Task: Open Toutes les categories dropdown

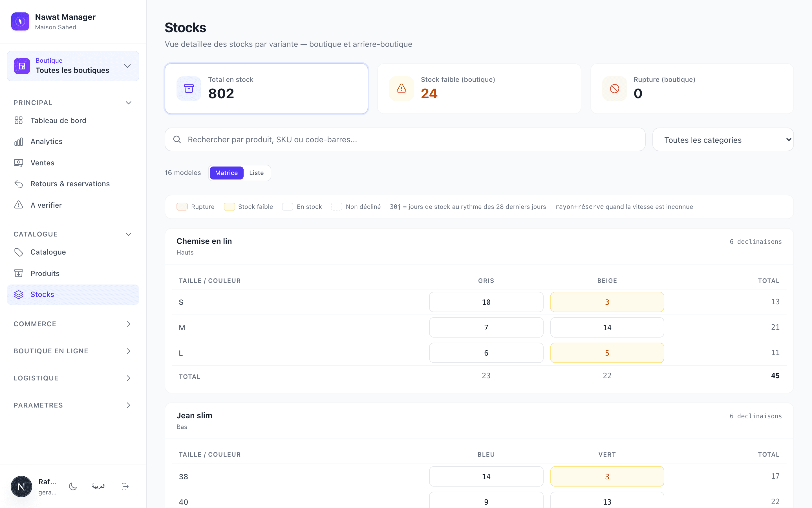Action: point(723,140)
